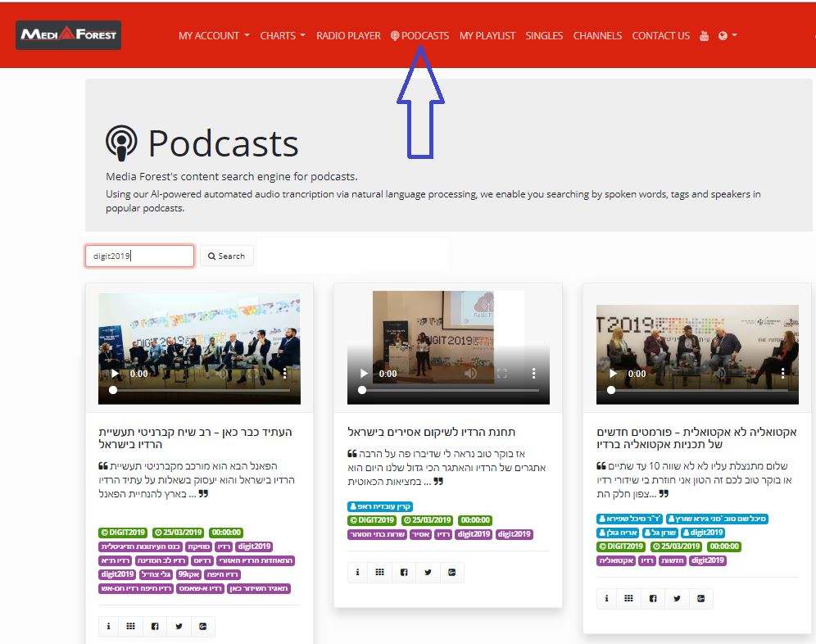
Task: Share העתיד כבר כאן podcast on Google
Action: [x=202, y=626]
